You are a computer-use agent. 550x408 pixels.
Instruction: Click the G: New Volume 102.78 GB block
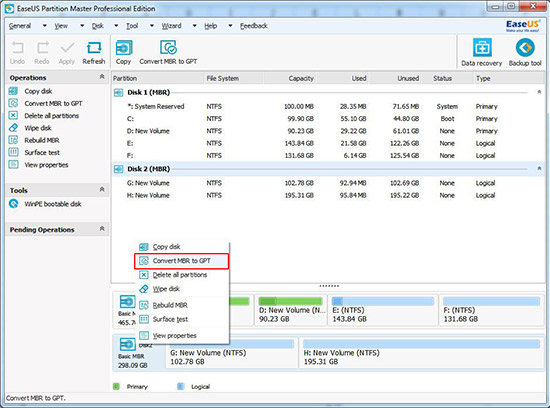(x=232, y=353)
